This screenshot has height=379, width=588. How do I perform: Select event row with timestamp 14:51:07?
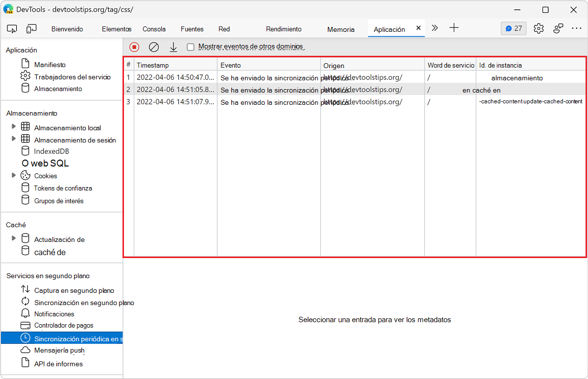(x=355, y=102)
